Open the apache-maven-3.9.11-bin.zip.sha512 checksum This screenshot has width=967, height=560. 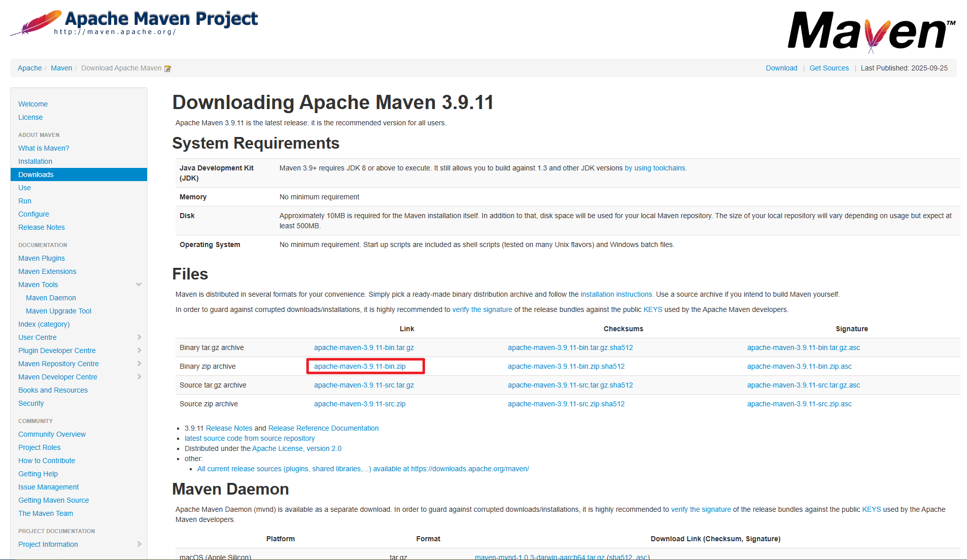click(566, 366)
